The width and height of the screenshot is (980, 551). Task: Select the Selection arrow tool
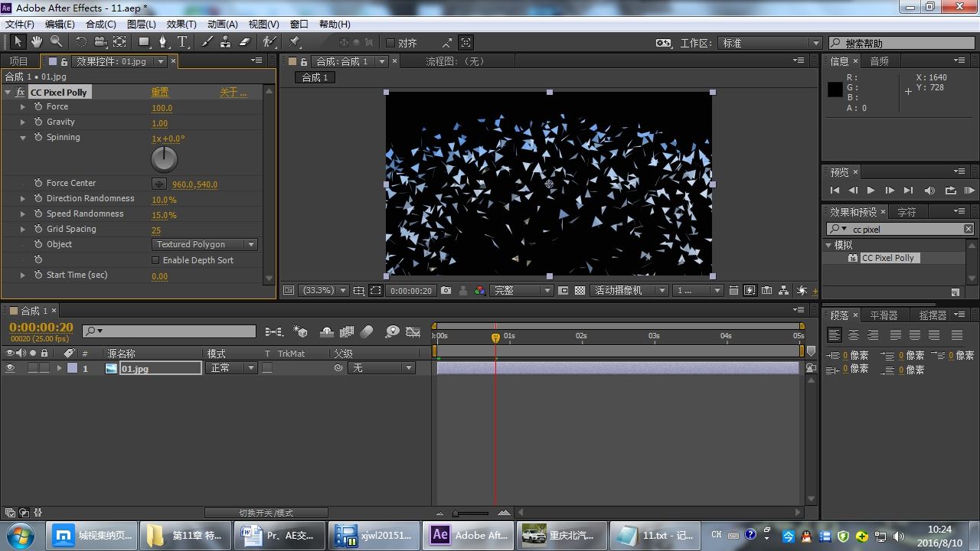click(x=18, y=42)
